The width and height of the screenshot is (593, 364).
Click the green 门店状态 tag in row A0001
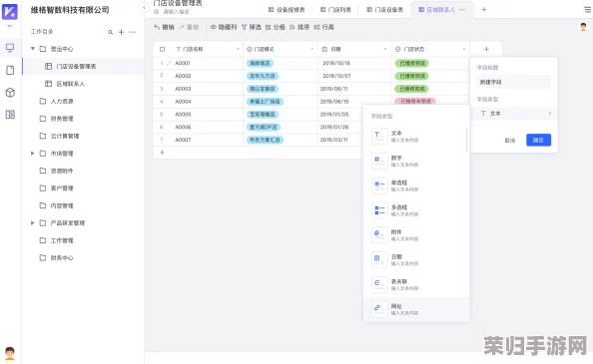412,63
